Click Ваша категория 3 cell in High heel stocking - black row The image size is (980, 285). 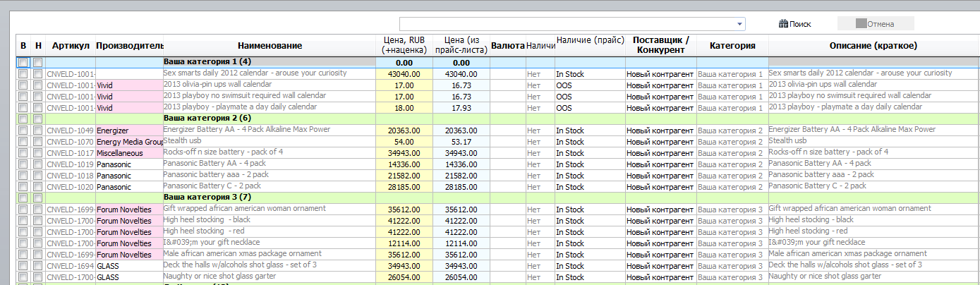point(732,221)
